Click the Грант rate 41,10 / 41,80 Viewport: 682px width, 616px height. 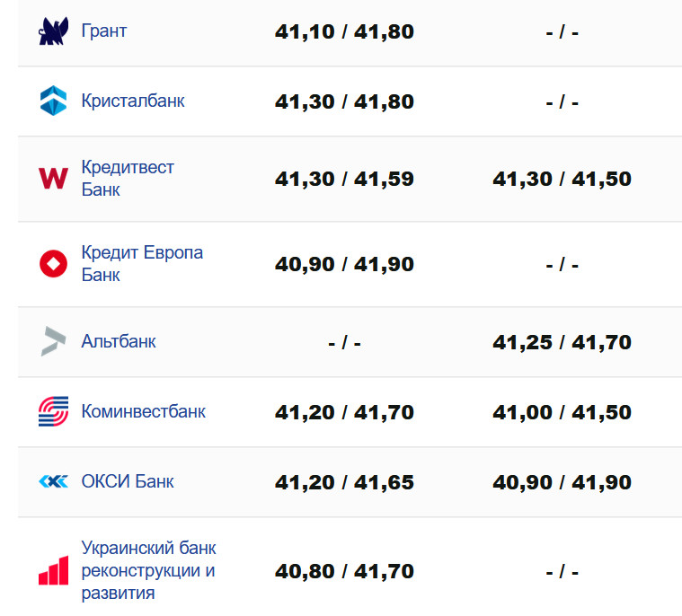(344, 32)
